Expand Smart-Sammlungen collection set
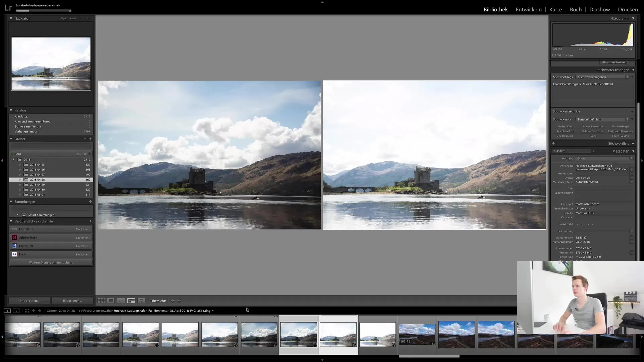 coord(18,215)
